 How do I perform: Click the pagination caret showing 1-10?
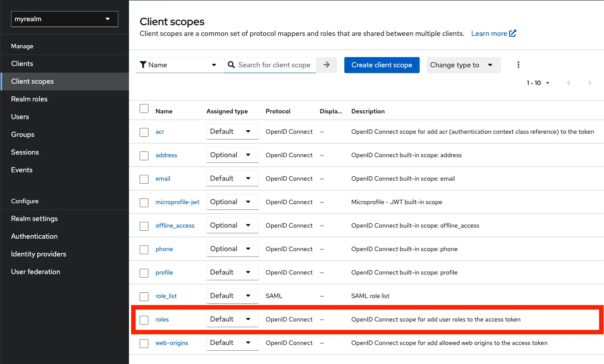click(x=547, y=83)
